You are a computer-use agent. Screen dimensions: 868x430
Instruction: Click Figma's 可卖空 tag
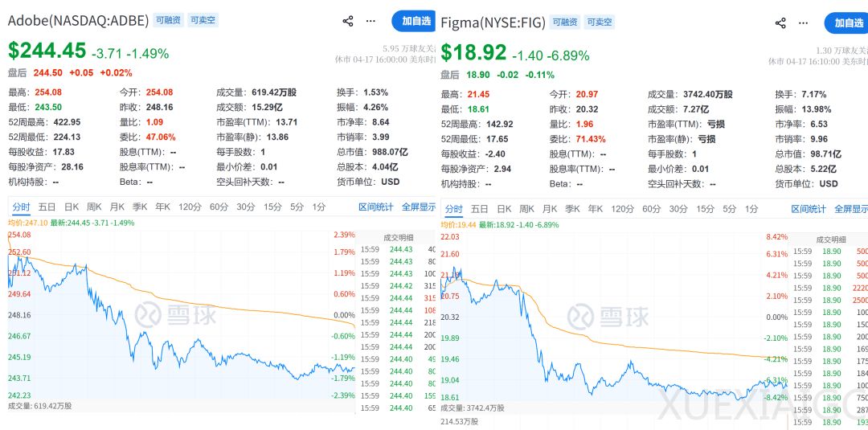pos(600,23)
